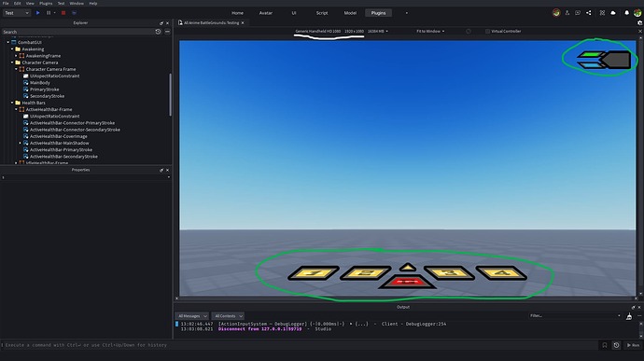
Task: Undock the Properties panel
Action: pyautogui.click(x=161, y=170)
